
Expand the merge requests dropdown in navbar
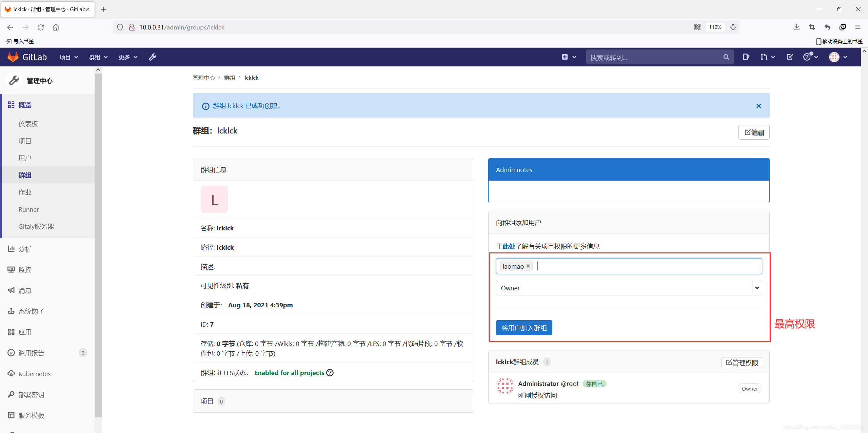coord(768,57)
